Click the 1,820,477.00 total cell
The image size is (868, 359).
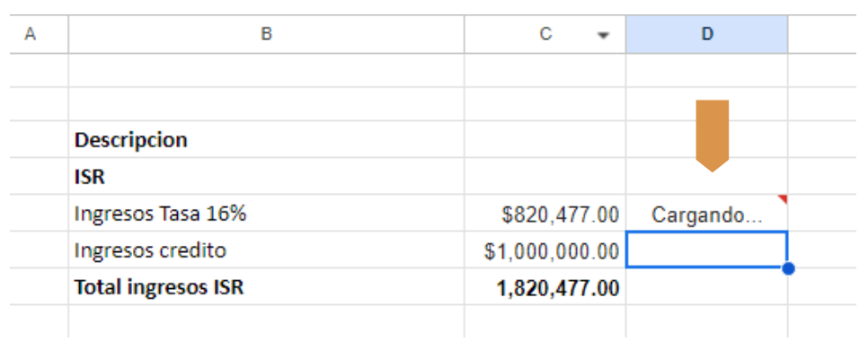pos(545,287)
